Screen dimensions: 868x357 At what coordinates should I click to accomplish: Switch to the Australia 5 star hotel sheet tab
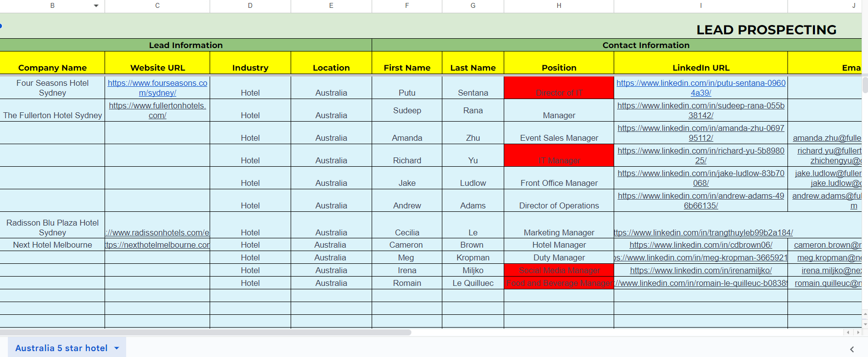[61, 348]
